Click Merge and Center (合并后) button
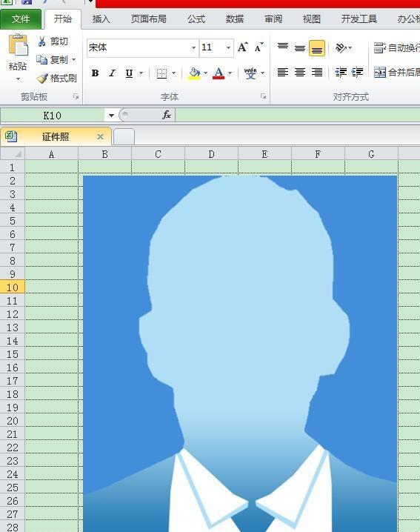Image resolution: width=420 pixels, height=532 pixels. (396, 72)
